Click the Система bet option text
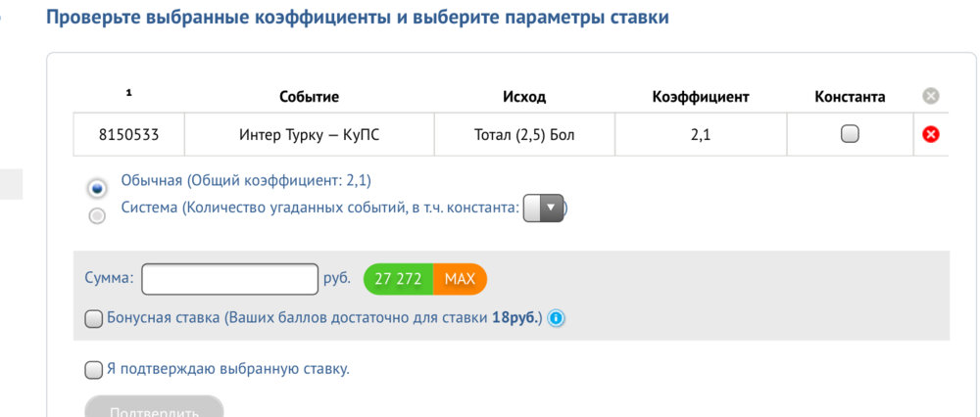The image size is (980, 417). 320,208
